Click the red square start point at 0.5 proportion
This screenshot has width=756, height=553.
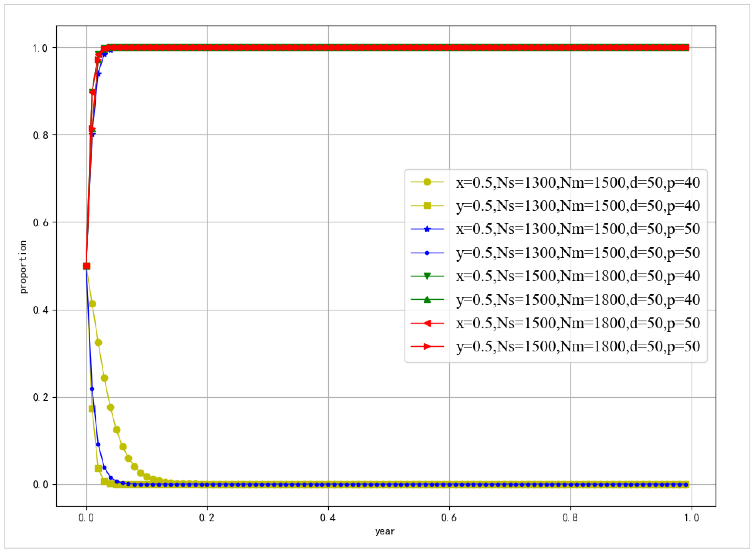point(86,266)
